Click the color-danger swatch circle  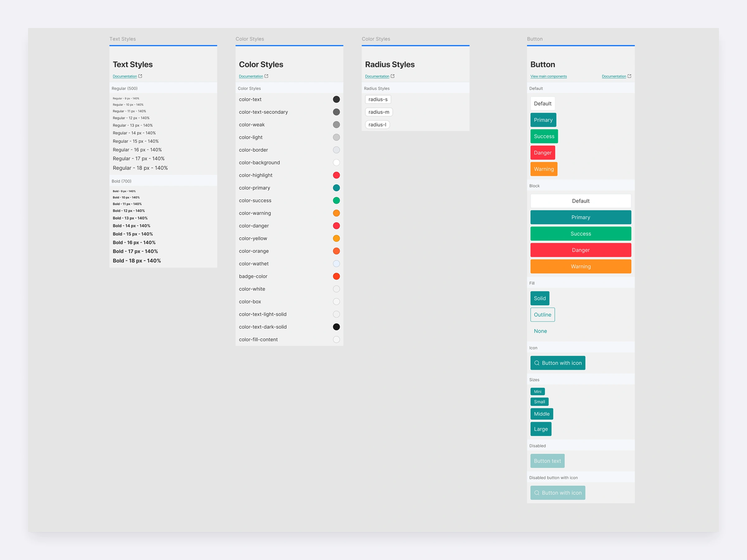click(x=336, y=226)
